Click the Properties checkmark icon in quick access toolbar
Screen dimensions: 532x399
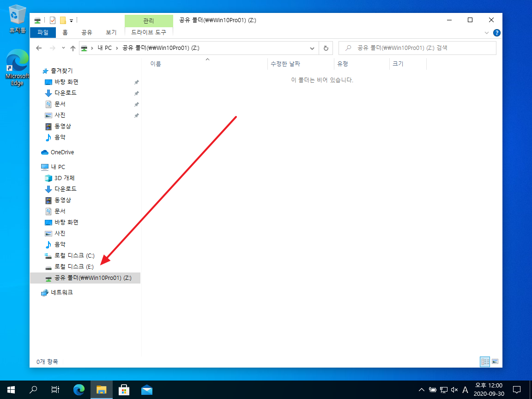pyautogui.click(x=53, y=20)
